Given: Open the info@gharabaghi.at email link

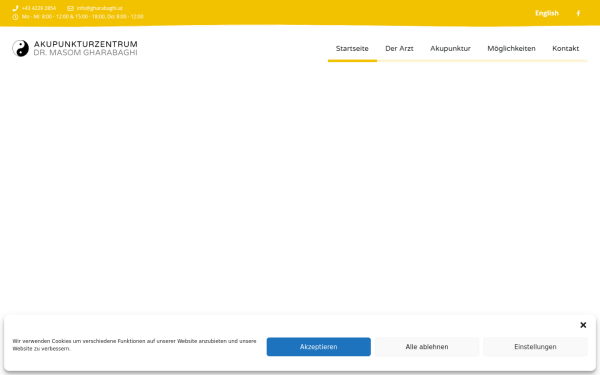Looking at the screenshot, I should tap(99, 8).
